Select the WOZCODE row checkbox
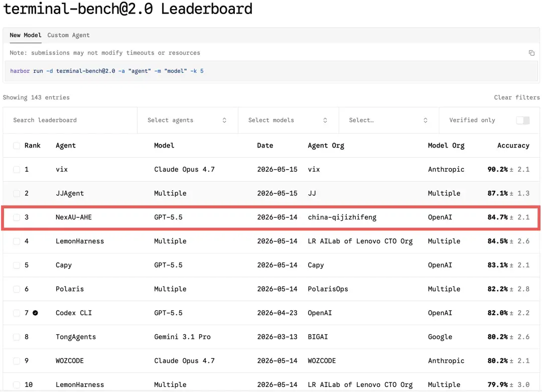Viewport: 542px width, 392px height. coord(16,360)
